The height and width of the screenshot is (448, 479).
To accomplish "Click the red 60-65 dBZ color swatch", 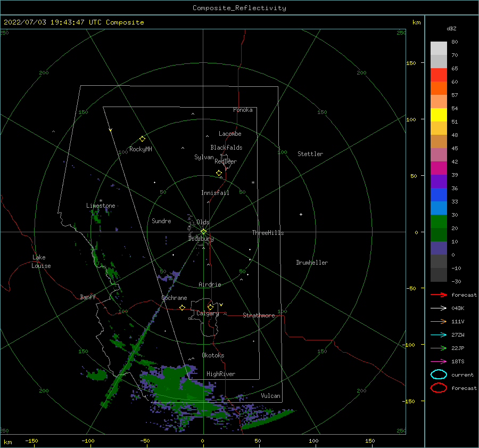I will 439,75.
